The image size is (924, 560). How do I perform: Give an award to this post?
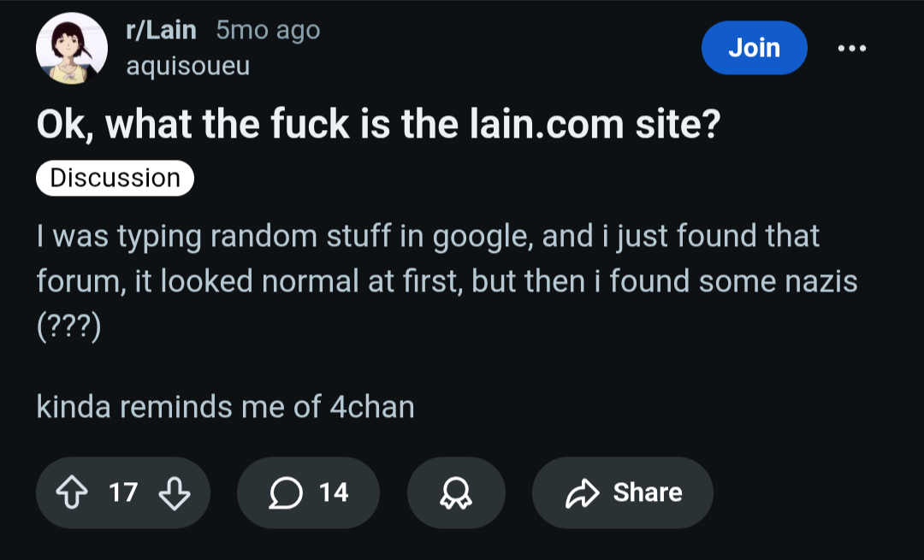coord(456,492)
